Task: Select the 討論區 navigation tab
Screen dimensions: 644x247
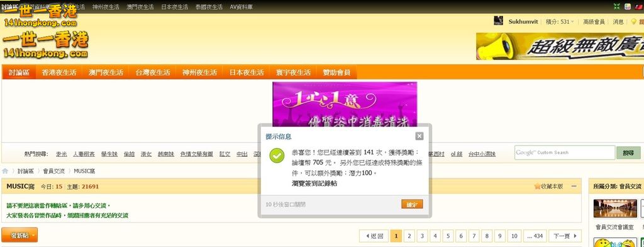Action: tap(19, 72)
